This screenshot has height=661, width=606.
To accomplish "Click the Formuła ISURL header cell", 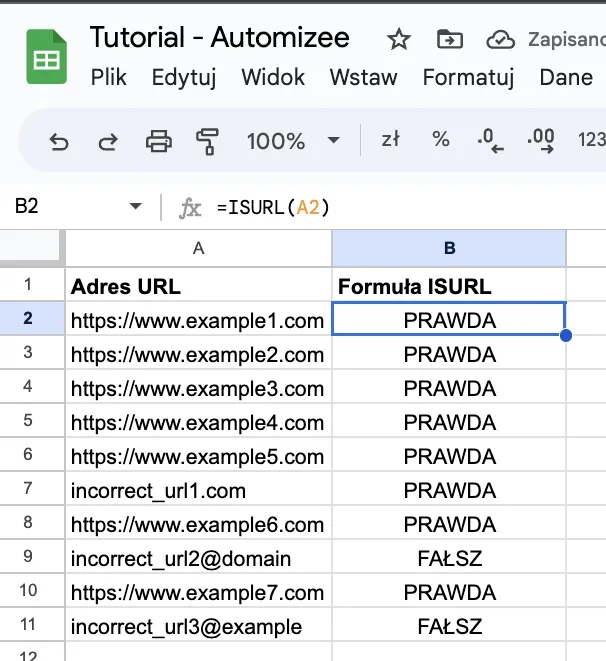I will 449,286.
